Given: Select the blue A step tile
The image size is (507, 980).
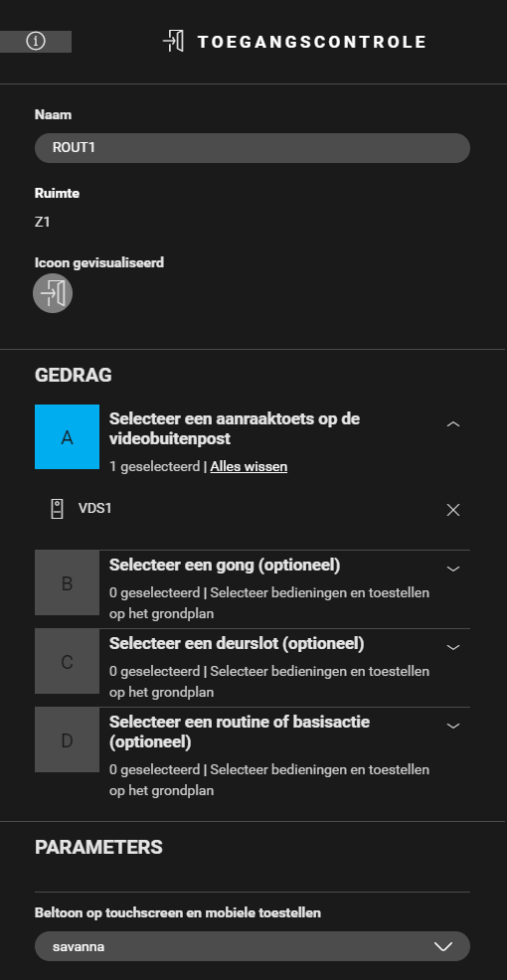Looking at the screenshot, I should click(x=67, y=437).
